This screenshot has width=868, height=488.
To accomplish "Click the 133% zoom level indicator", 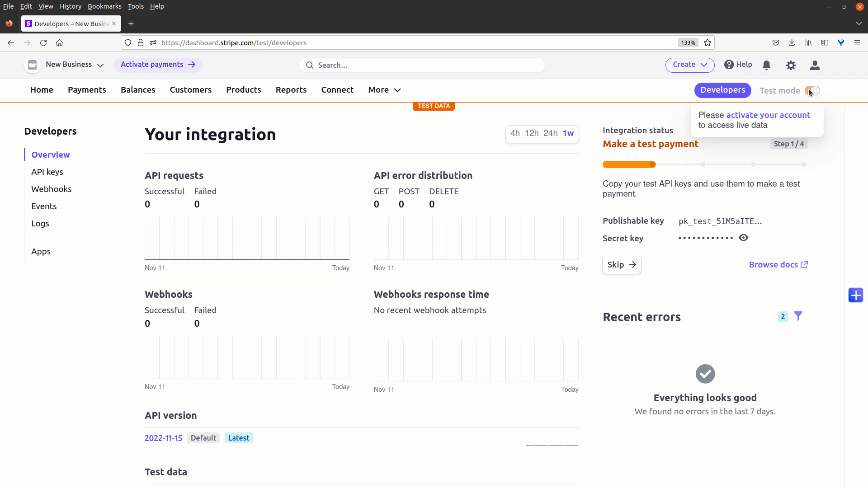I will coord(688,42).
